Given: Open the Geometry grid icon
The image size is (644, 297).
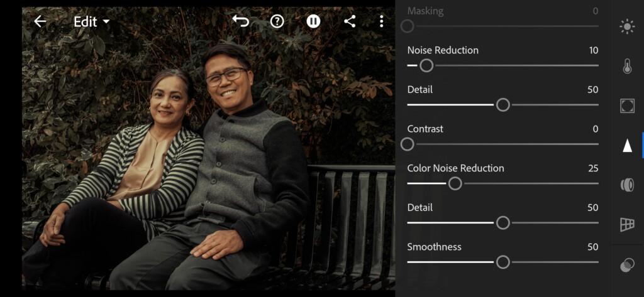Looking at the screenshot, I should (627, 224).
